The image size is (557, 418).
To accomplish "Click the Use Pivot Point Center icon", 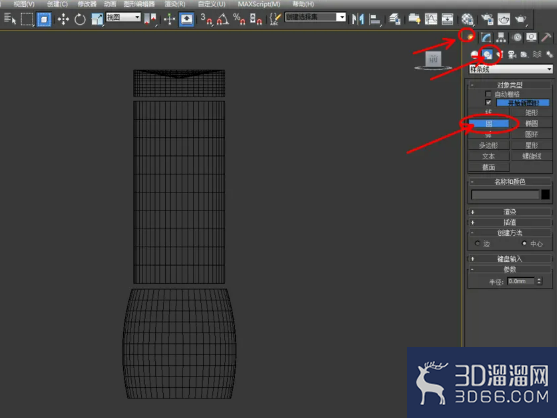I will pos(150,19).
